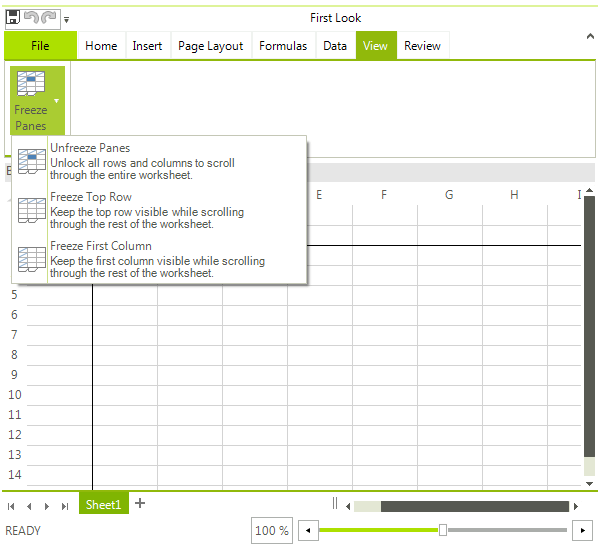Screen dimensions: 608x550
Task: Select row 7 header
Action: tap(14, 335)
